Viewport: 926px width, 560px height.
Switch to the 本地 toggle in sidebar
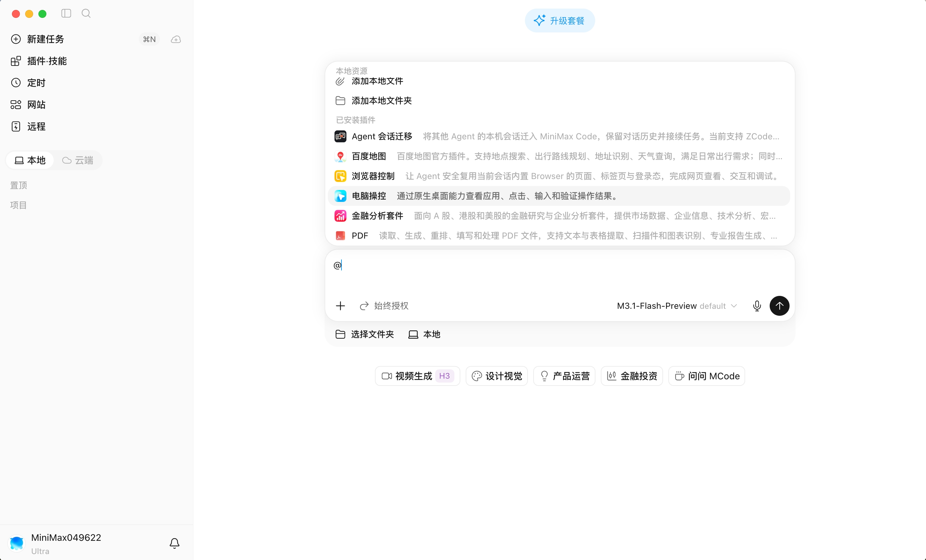tap(30, 161)
